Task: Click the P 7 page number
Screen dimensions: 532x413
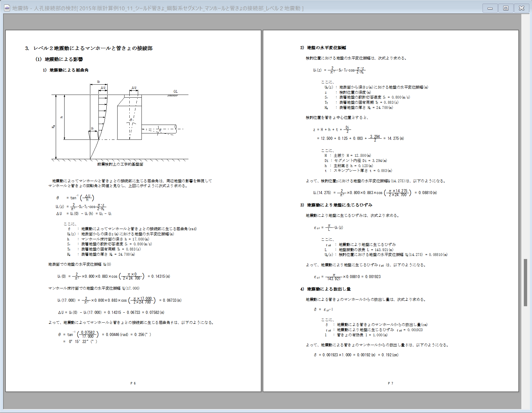Action: point(391,383)
